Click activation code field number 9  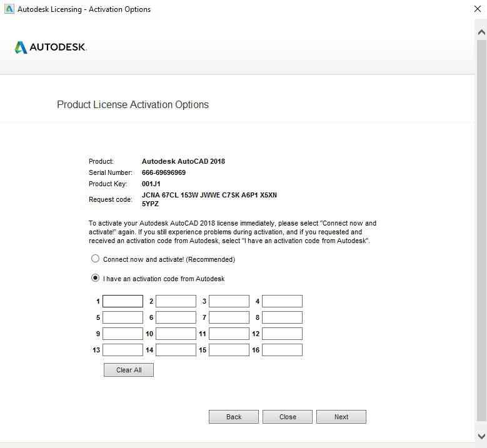coord(123,334)
